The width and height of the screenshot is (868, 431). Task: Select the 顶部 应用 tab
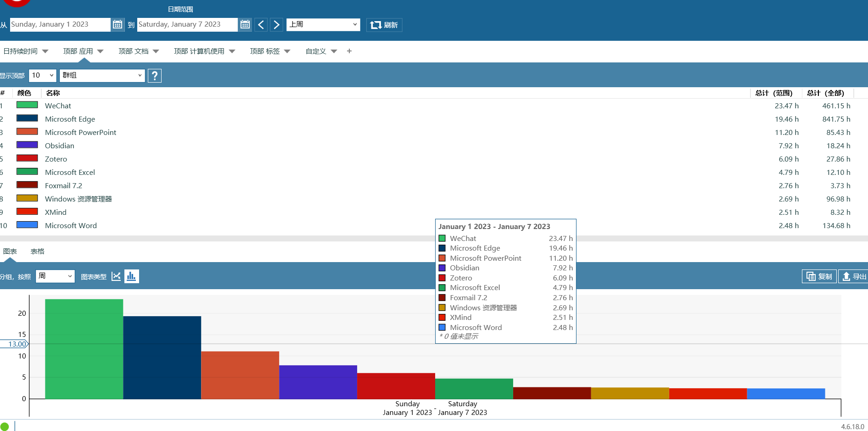(78, 51)
